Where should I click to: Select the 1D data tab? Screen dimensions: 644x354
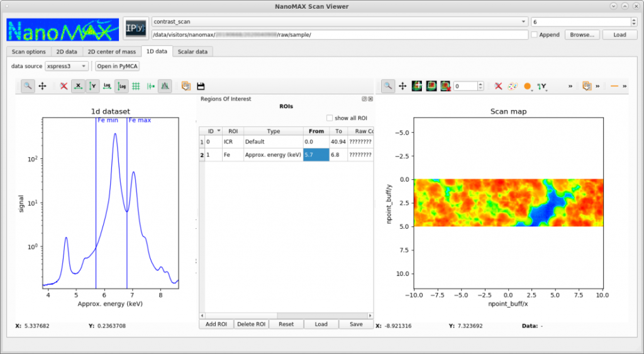(157, 52)
